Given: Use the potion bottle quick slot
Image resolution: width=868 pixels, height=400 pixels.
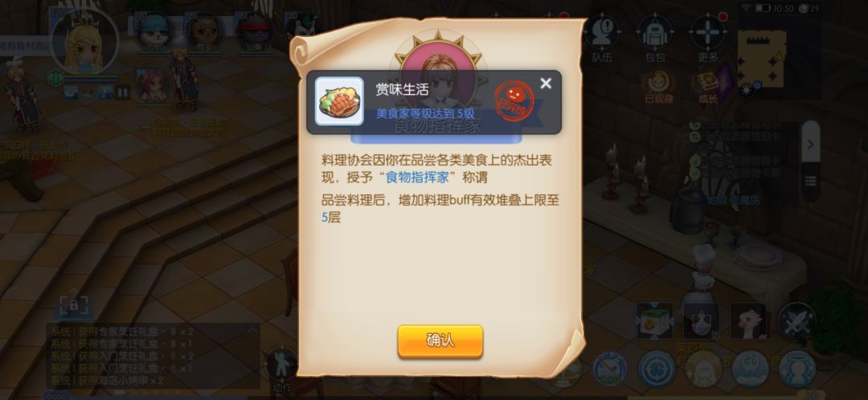Looking at the screenshot, I should coord(702,321).
